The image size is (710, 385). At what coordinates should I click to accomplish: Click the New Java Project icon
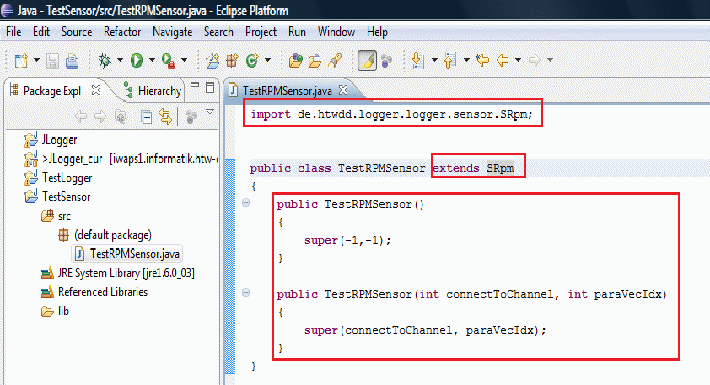(212, 61)
